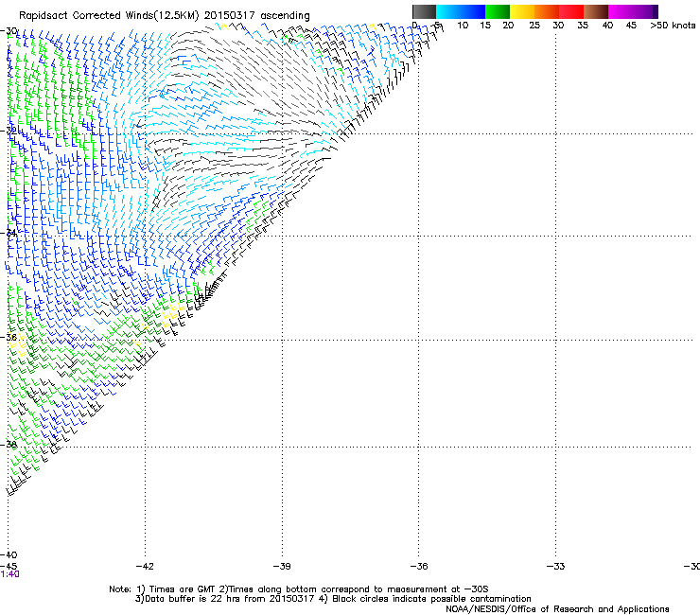Click the legend value "40"
Viewport: 700px width, 615px height.
click(607, 25)
